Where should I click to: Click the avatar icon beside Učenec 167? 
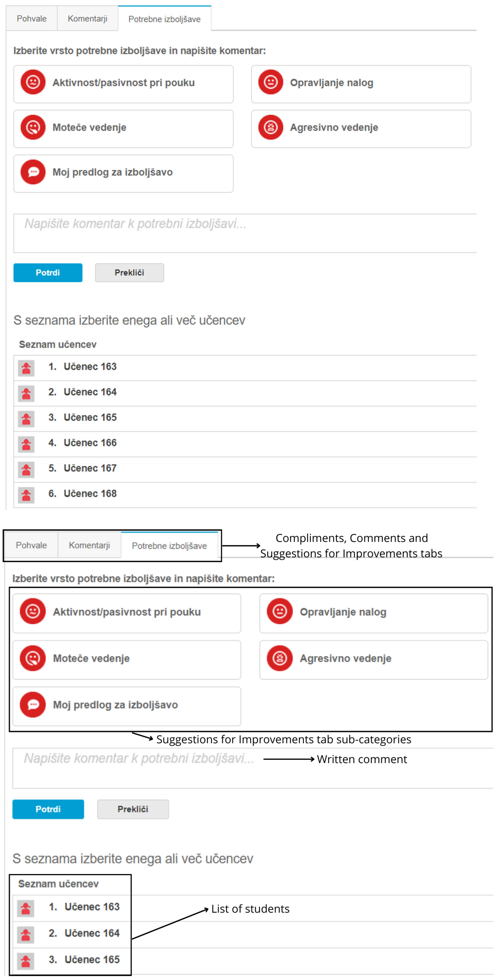pyautogui.click(x=26, y=469)
